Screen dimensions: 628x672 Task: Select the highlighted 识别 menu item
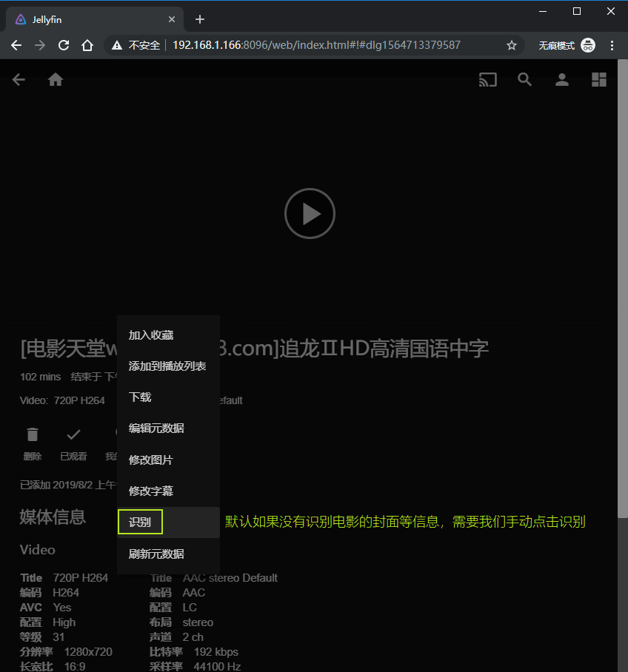(x=140, y=523)
